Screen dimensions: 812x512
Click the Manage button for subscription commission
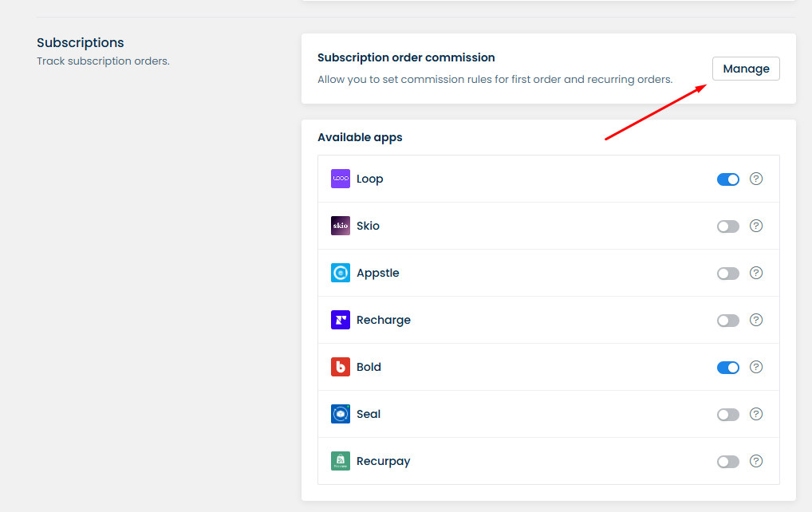pos(746,69)
